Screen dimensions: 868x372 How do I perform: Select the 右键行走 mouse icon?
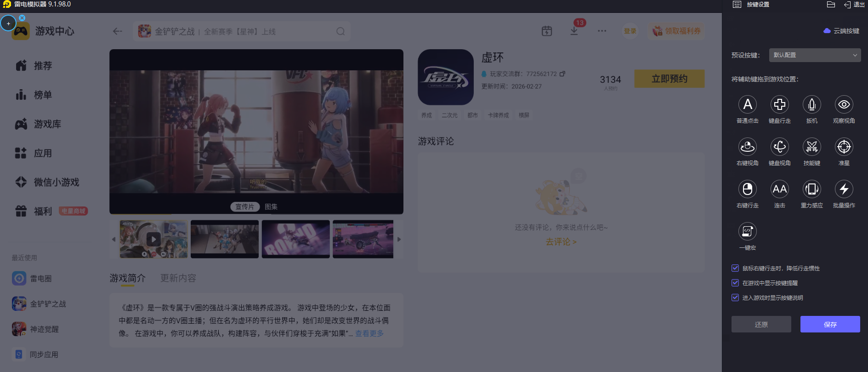pyautogui.click(x=748, y=189)
